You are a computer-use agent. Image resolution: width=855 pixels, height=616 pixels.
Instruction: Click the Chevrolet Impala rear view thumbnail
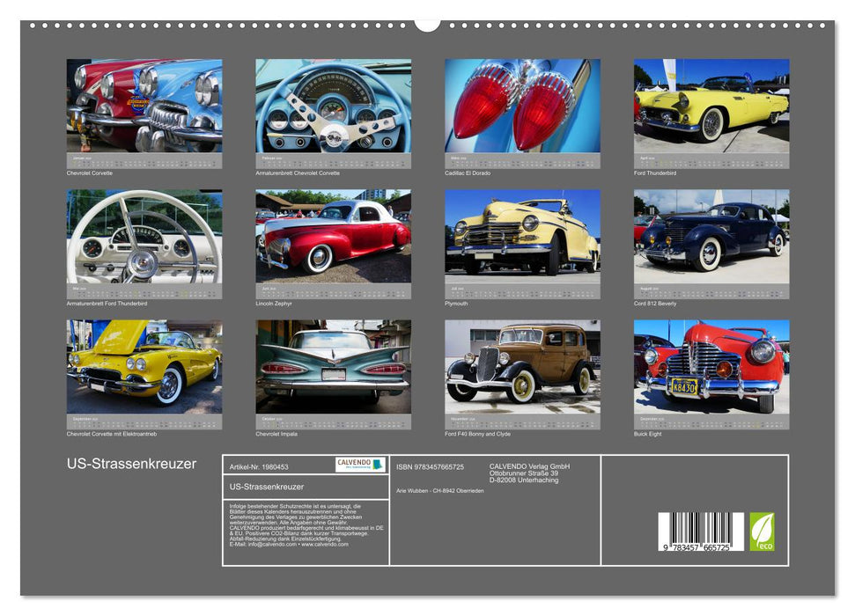pyautogui.click(x=332, y=370)
